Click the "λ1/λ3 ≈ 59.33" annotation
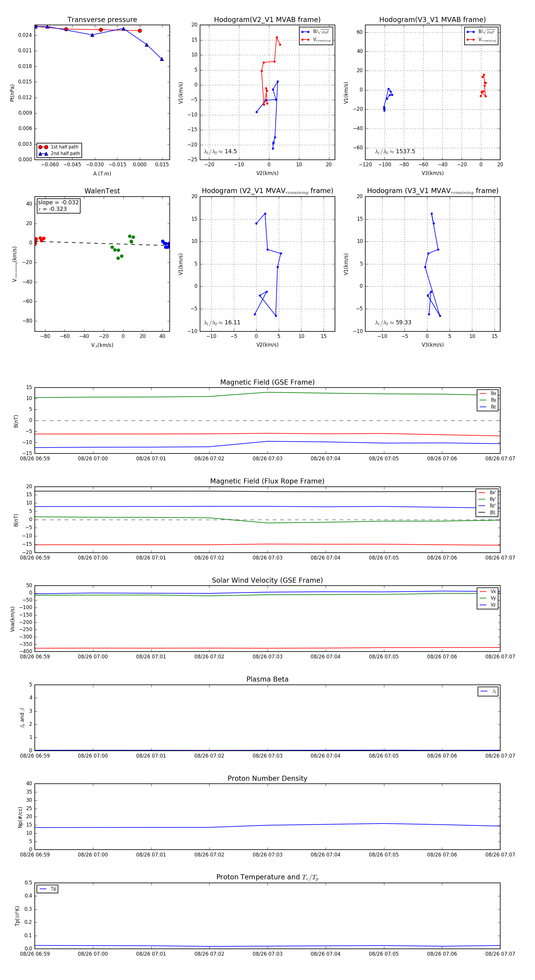535x980 pixels. (393, 323)
